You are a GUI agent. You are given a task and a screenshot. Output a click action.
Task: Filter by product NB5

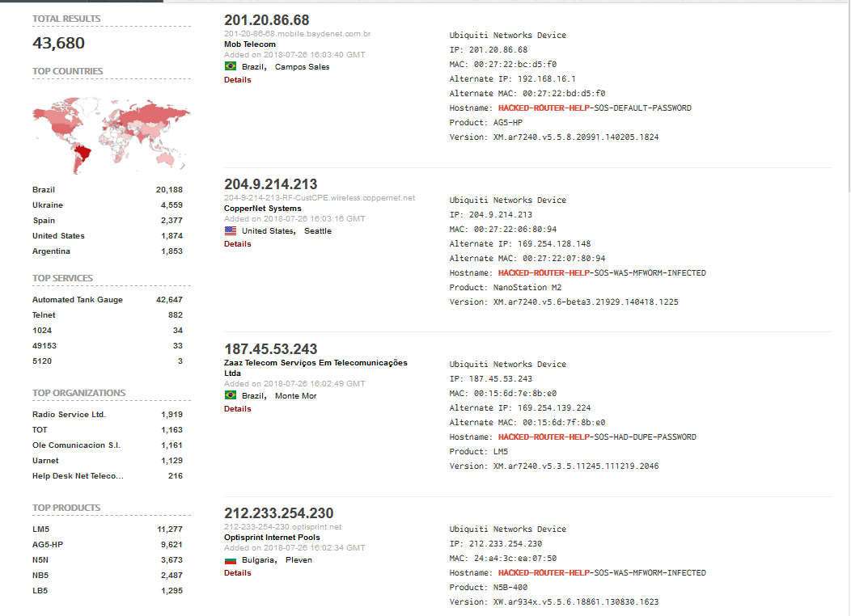[x=40, y=576]
